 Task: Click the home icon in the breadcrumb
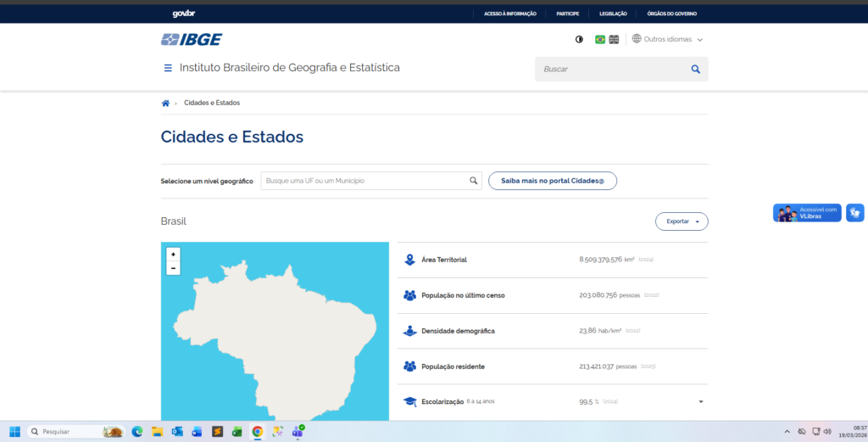coord(165,103)
